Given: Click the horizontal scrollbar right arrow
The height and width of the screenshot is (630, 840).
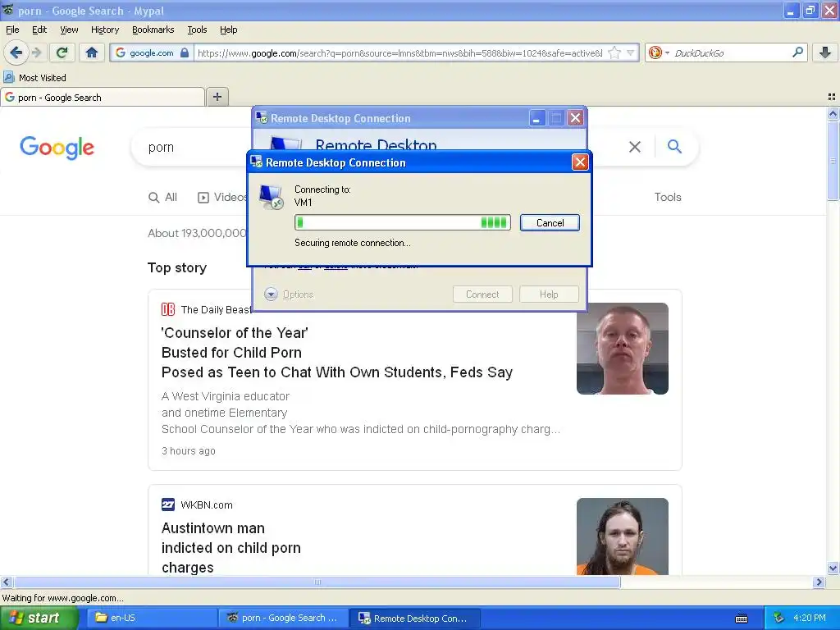Looking at the screenshot, I should pyautogui.click(x=819, y=582).
